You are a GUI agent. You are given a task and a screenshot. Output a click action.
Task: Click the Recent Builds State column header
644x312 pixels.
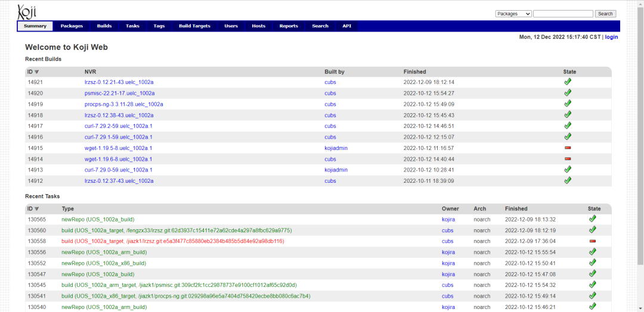point(569,71)
